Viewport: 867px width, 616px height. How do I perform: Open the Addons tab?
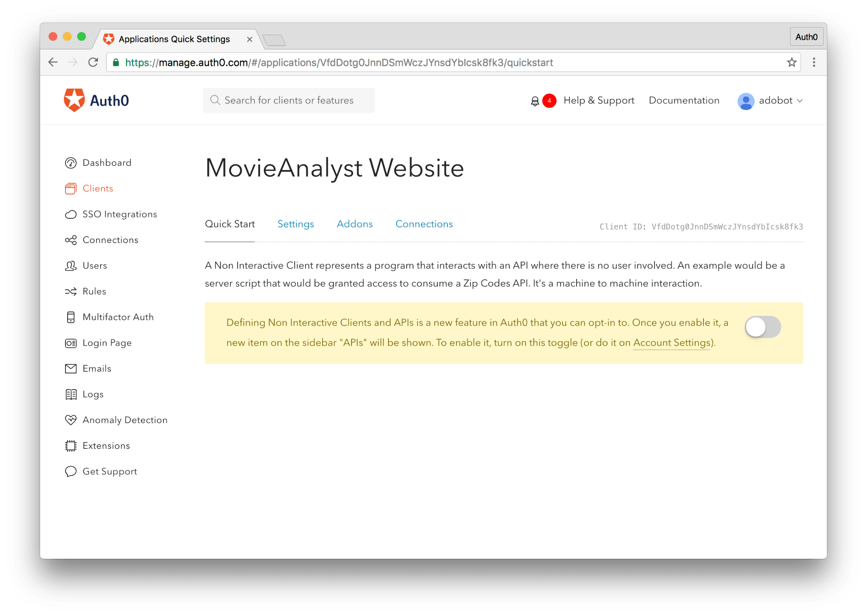[x=355, y=224]
